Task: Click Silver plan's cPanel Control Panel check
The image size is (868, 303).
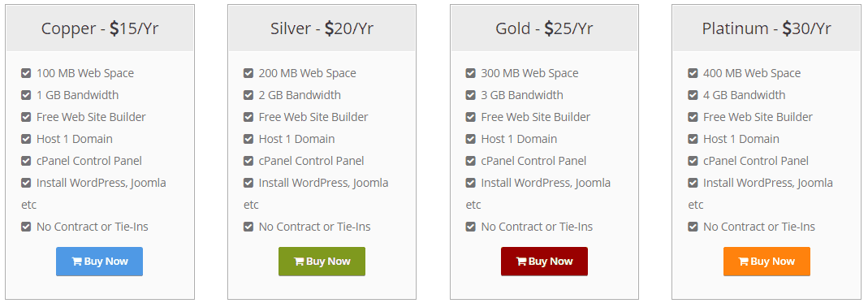Action: [248, 161]
